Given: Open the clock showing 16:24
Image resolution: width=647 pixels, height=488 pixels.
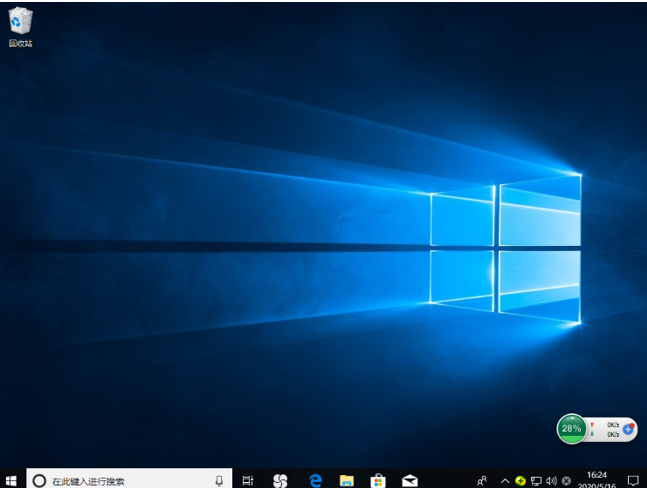Looking at the screenshot, I should [x=597, y=480].
